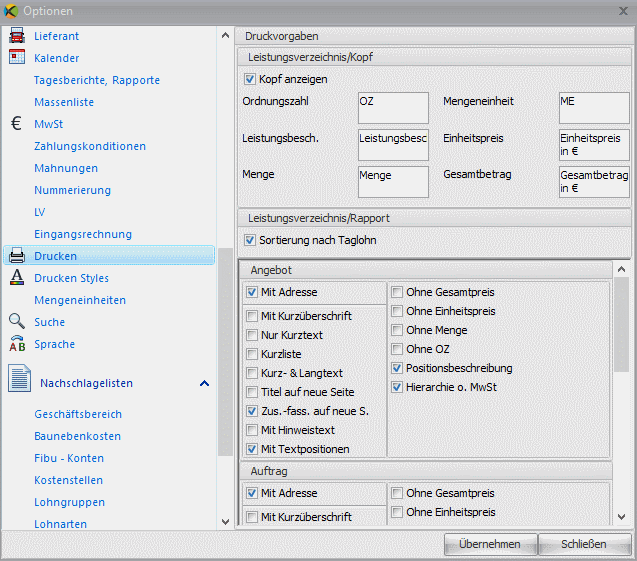Click the Lieferant truck icon

pos(16,36)
